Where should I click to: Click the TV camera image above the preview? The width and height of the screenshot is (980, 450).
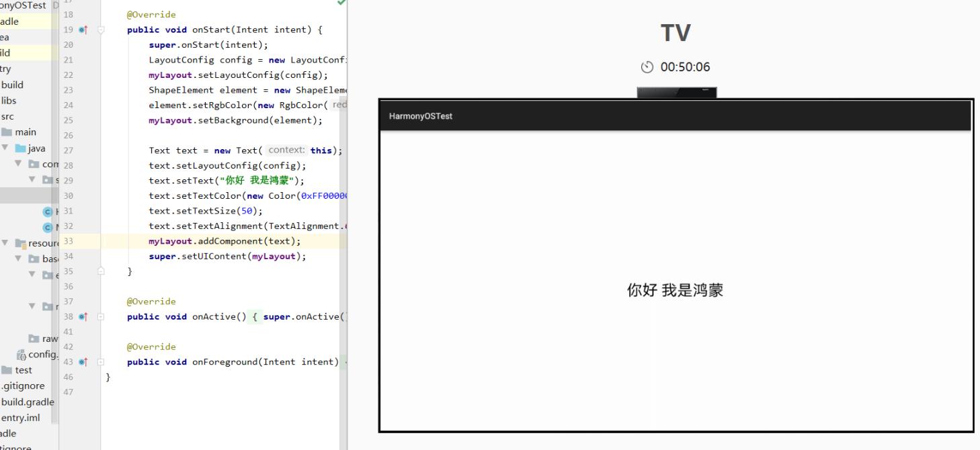pyautogui.click(x=676, y=93)
